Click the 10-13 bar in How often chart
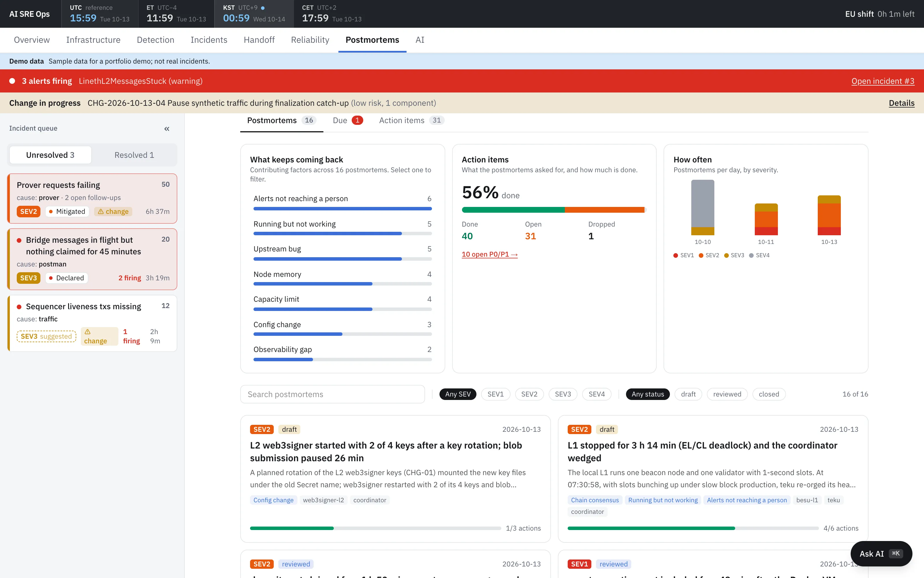The width and height of the screenshot is (924, 578). pos(829,215)
